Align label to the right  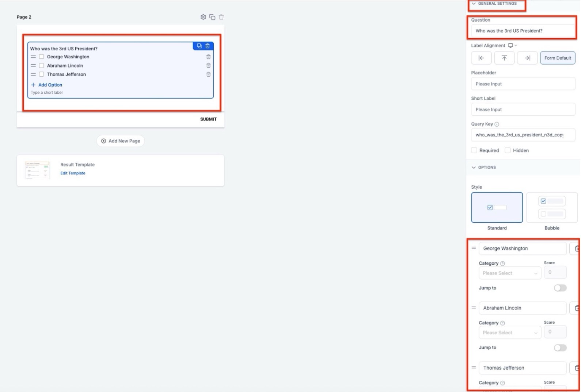click(x=527, y=58)
